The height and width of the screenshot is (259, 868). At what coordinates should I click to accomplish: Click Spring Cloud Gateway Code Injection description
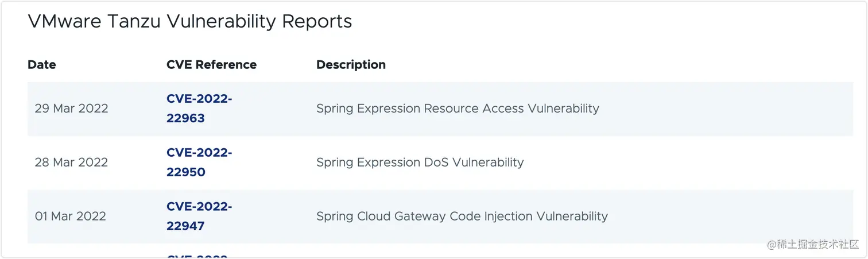(462, 217)
